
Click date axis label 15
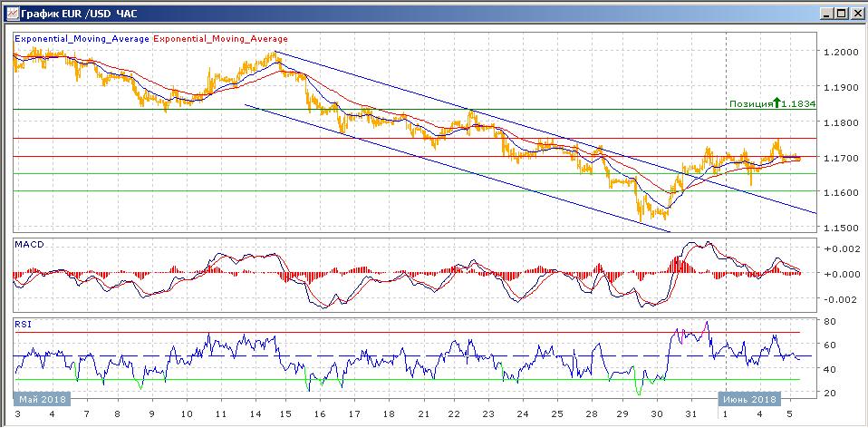click(x=285, y=414)
